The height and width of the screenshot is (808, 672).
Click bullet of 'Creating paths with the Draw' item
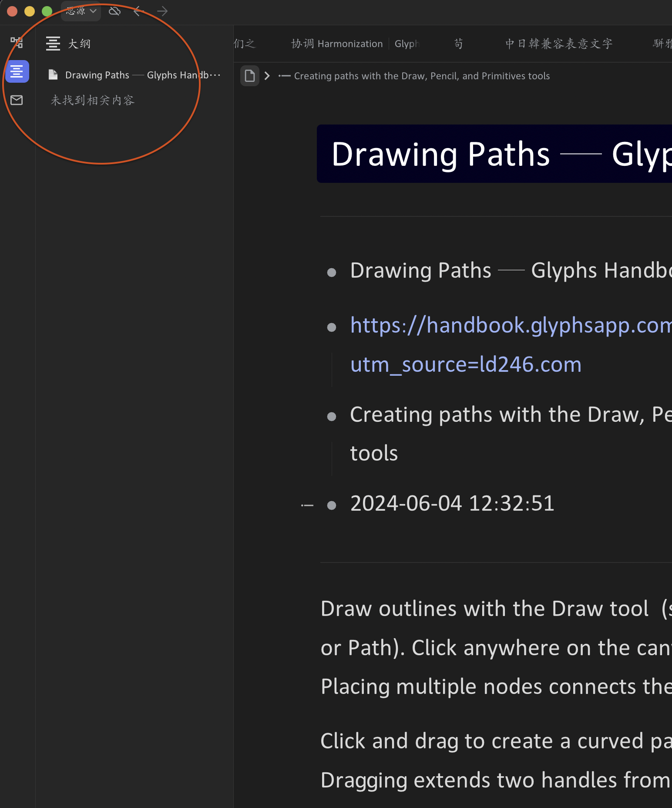coord(332,417)
